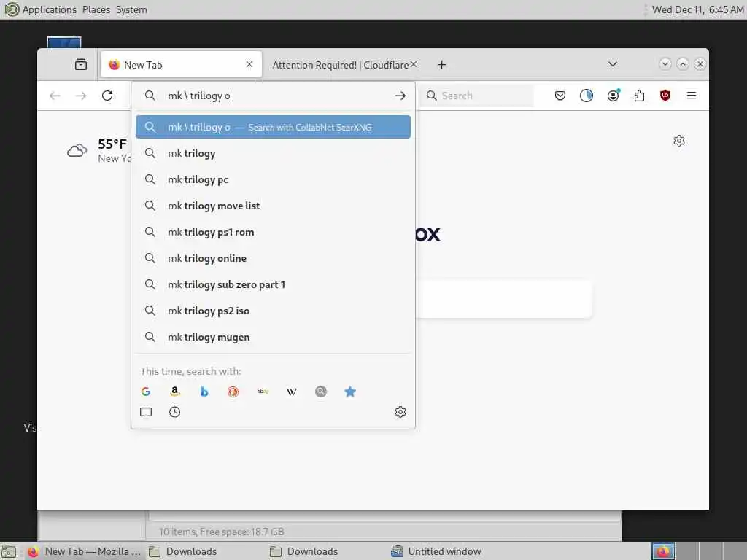
Task: Select the 'mk trilogy online' suggestion
Action: pos(273,258)
